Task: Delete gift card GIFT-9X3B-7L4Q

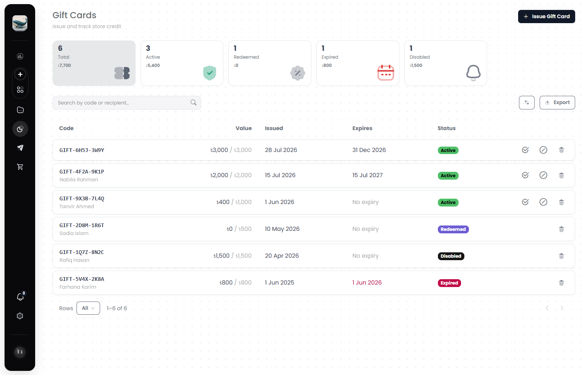Action: [562, 202]
